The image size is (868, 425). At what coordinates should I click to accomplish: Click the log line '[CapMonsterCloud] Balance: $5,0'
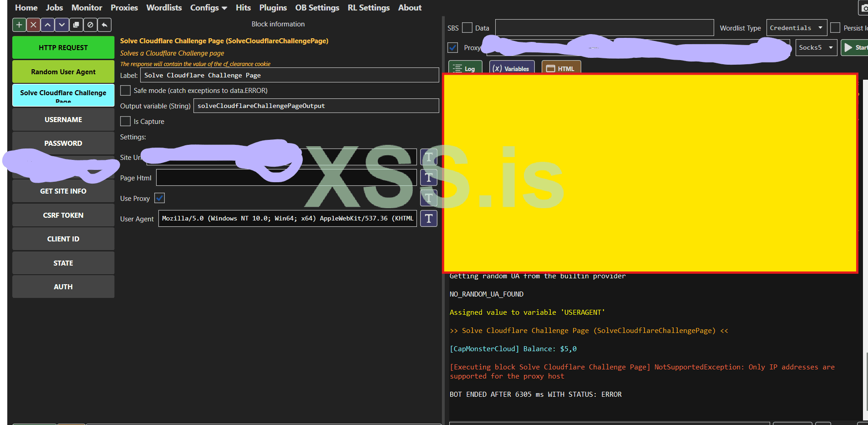pyautogui.click(x=513, y=349)
